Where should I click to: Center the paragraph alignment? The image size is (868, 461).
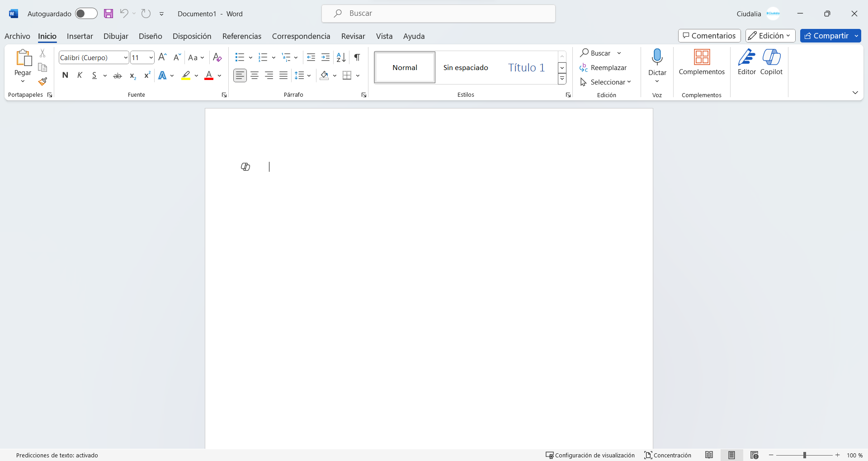click(255, 75)
